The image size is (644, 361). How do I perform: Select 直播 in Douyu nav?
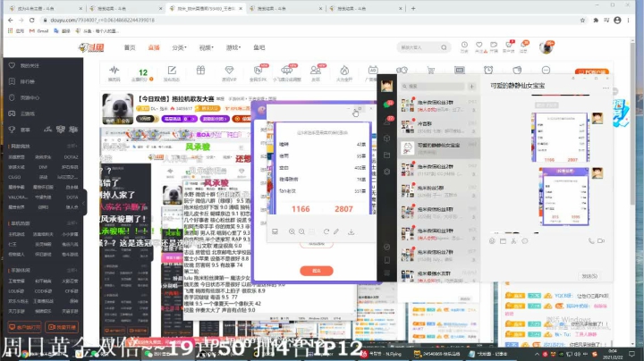click(154, 47)
